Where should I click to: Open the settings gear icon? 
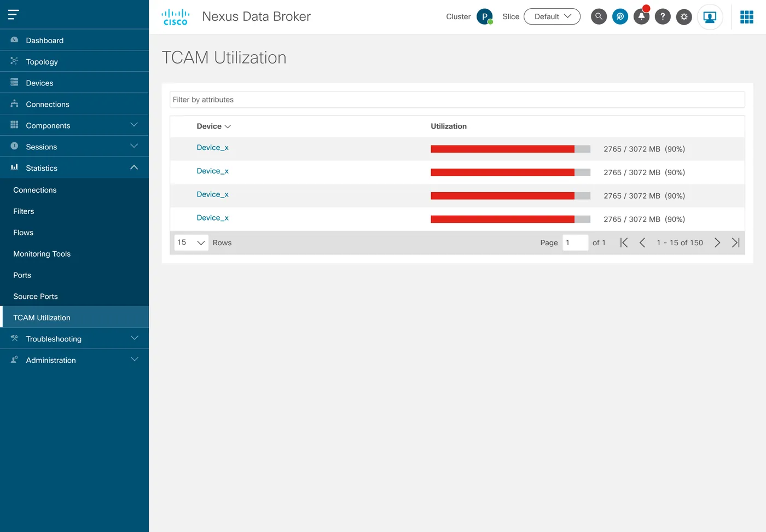tap(684, 16)
